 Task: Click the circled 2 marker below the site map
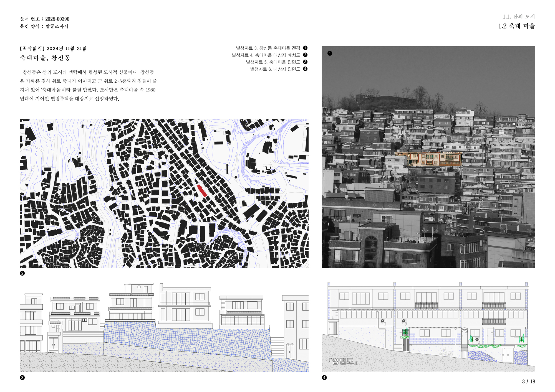tap(22, 273)
